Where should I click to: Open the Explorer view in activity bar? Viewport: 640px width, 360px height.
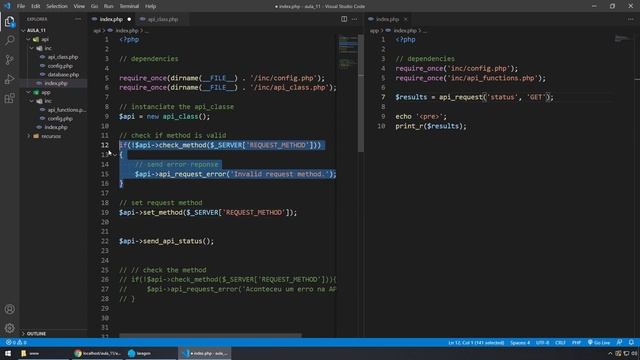coord(9,22)
